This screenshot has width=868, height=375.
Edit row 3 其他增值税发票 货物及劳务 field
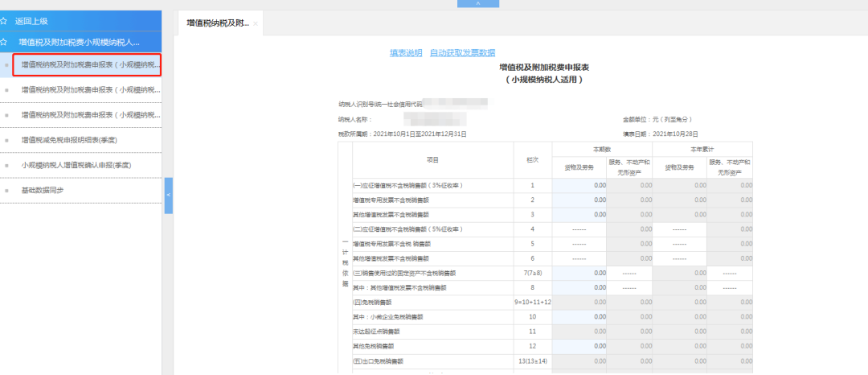(x=579, y=214)
